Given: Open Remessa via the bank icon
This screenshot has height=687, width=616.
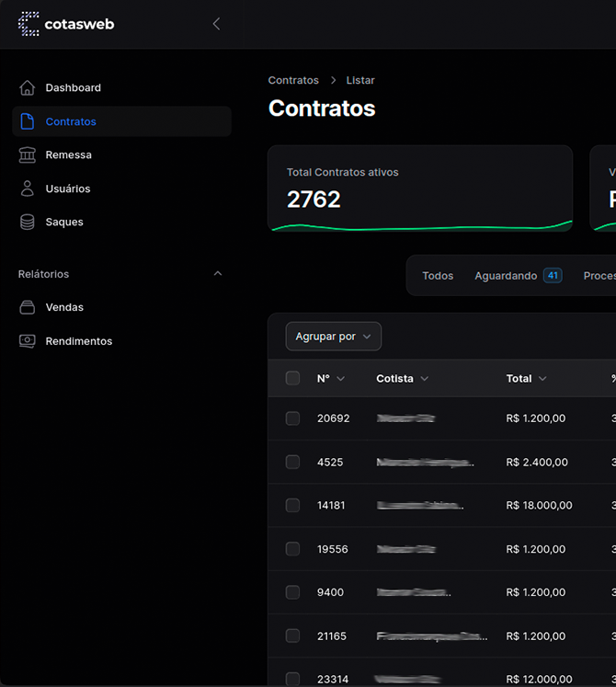Looking at the screenshot, I should pyautogui.click(x=28, y=155).
